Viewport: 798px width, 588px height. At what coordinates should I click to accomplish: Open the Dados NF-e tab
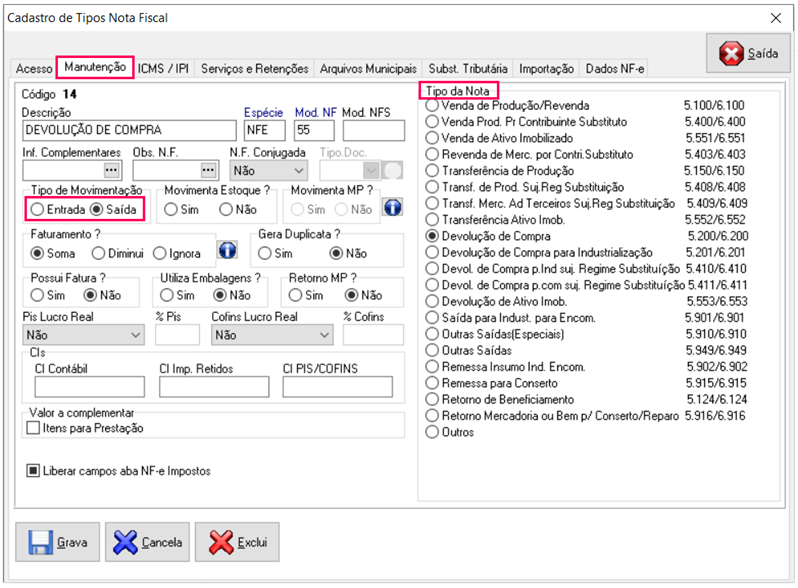(615, 69)
